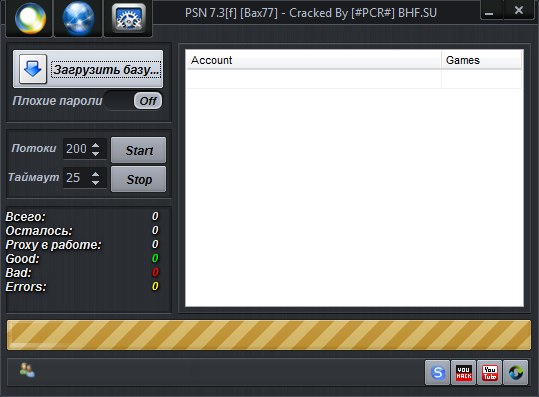Viewport: 539px width, 397px height.
Task: Open the gear settings tab
Action: pos(129,18)
